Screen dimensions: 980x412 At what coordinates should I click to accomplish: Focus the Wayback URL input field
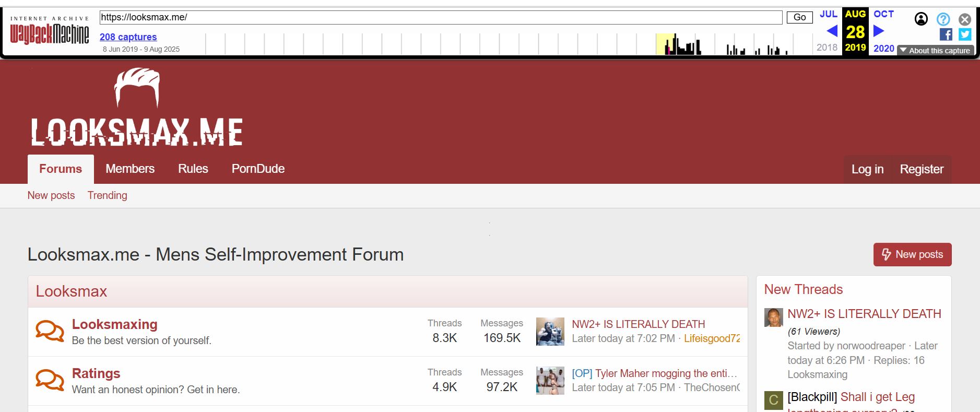tap(441, 17)
